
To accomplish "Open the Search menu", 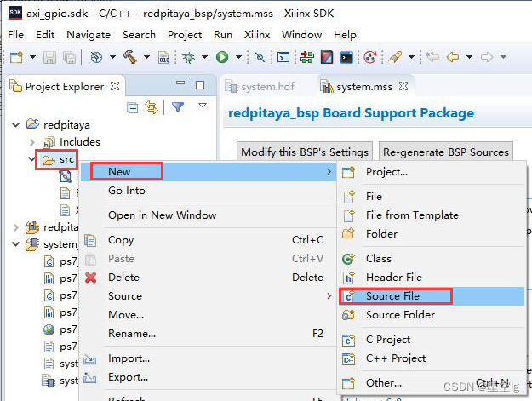I will coord(139,35).
